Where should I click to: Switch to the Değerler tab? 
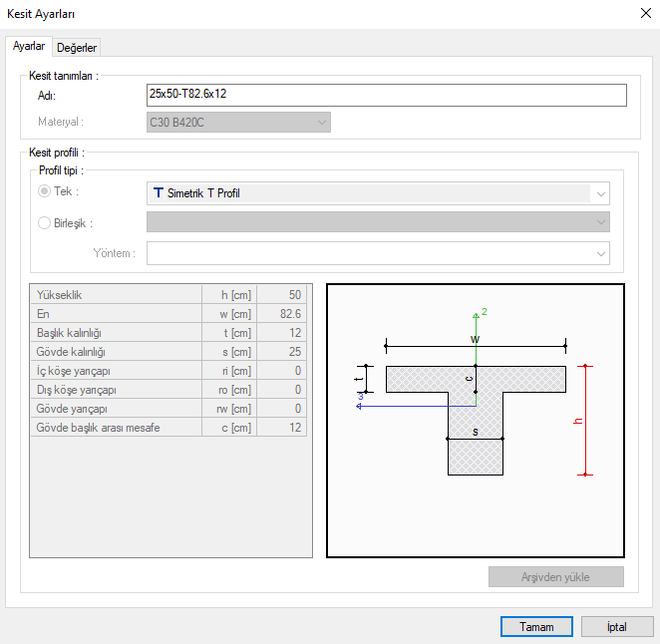tap(77, 48)
